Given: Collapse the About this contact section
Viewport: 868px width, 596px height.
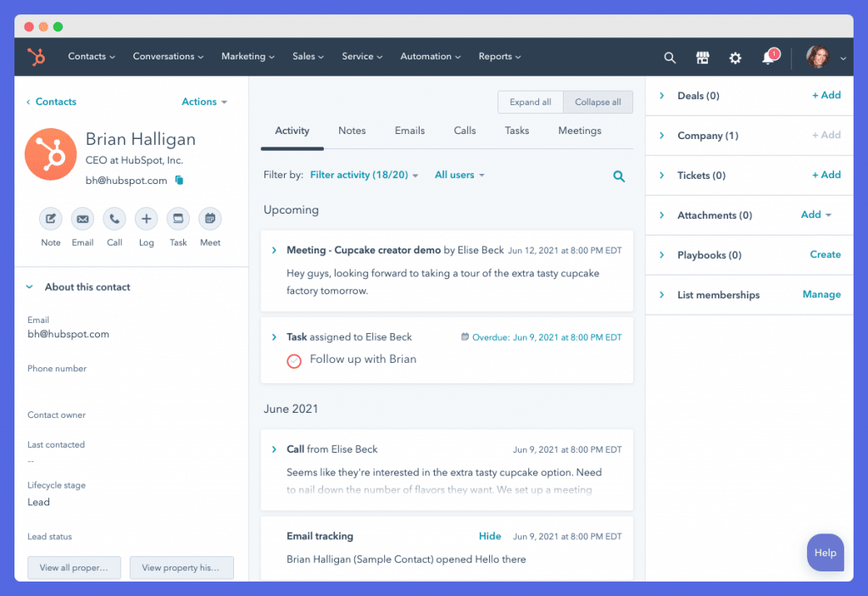Looking at the screenshot, I should click(30, 287).
